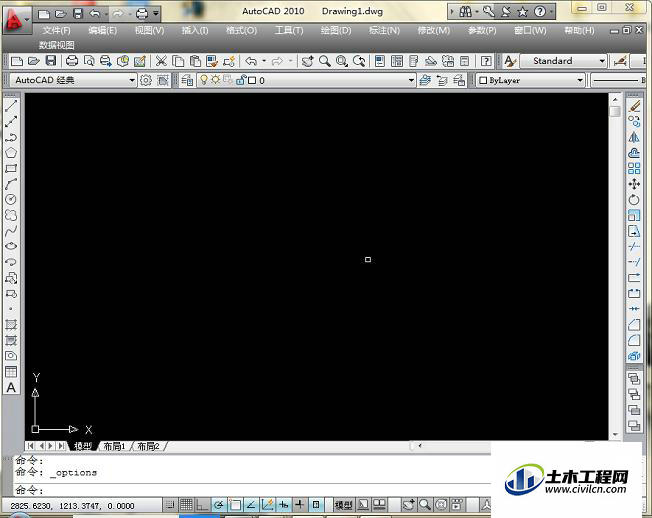
Task: Select the Line draw tool
Action: pyautogui.click(x=11, y=106)
